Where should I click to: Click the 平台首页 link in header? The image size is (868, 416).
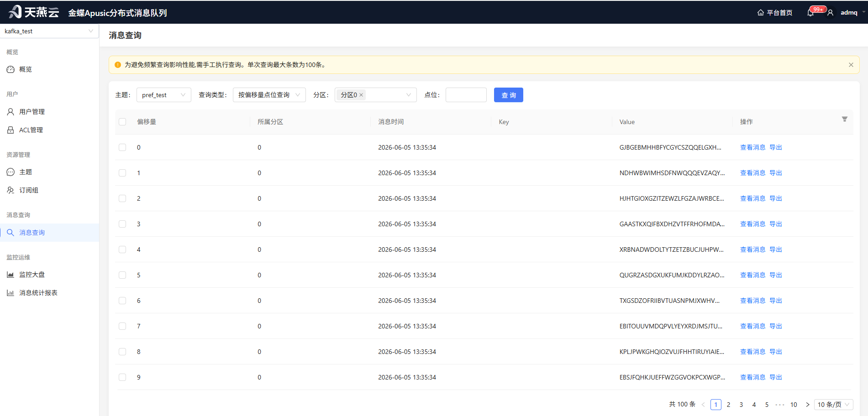click(x=779, y=13)
